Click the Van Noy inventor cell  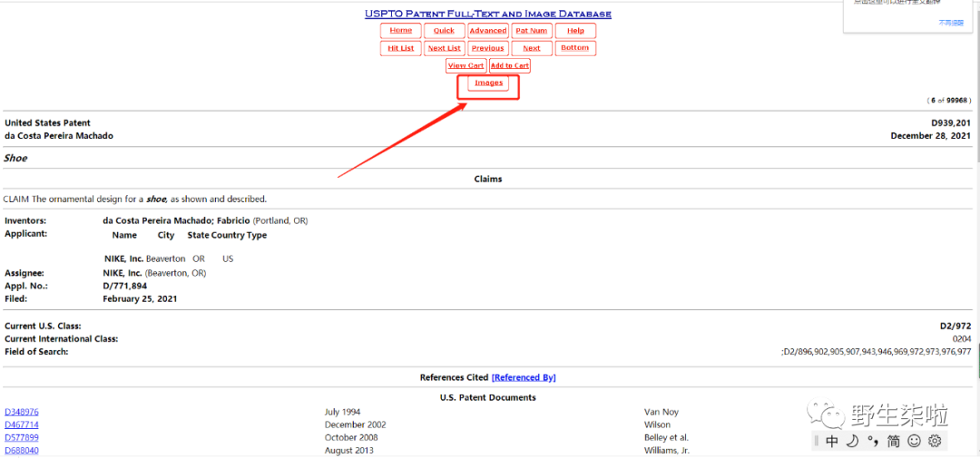click(x=661, y=412)
